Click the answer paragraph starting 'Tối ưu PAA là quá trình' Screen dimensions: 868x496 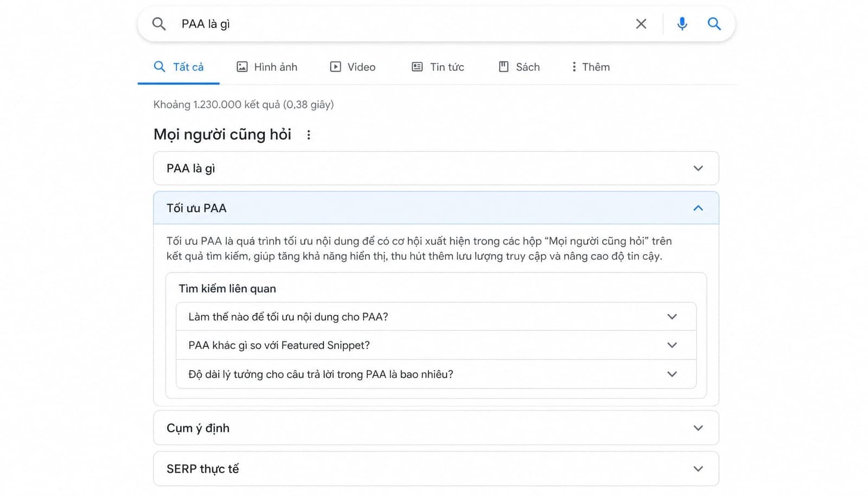click(x=419, y=249)
